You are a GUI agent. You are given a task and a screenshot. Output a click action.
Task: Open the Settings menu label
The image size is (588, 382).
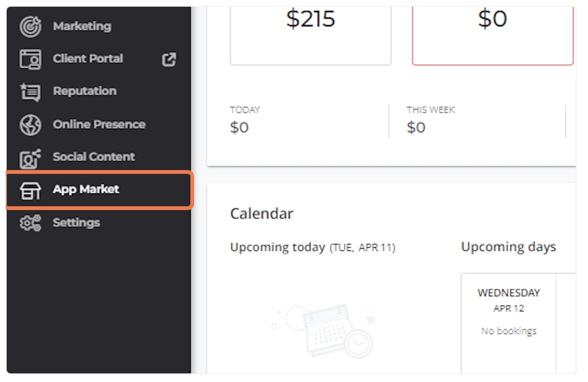click(x=76, y=222)
